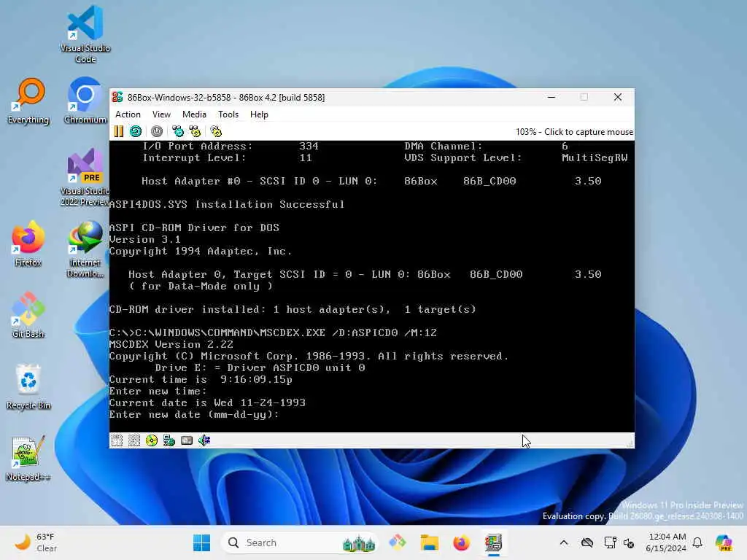Click the muted volume tray icon

[x=629, y=542]
